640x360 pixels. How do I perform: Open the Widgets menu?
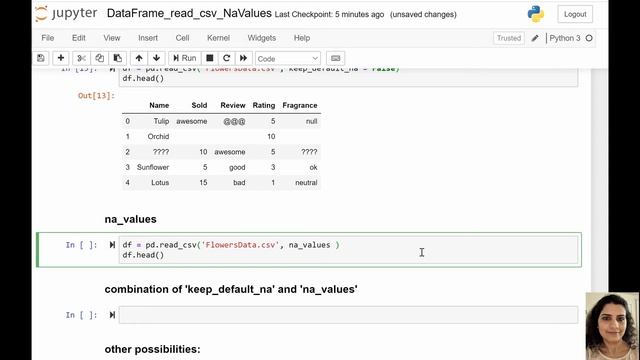[x=262, y=38]
